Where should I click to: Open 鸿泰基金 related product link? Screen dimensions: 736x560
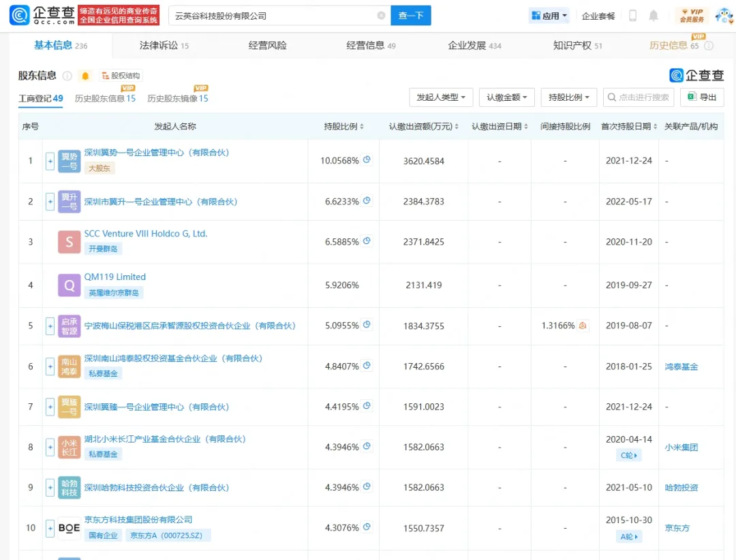[x=681, y=367]
